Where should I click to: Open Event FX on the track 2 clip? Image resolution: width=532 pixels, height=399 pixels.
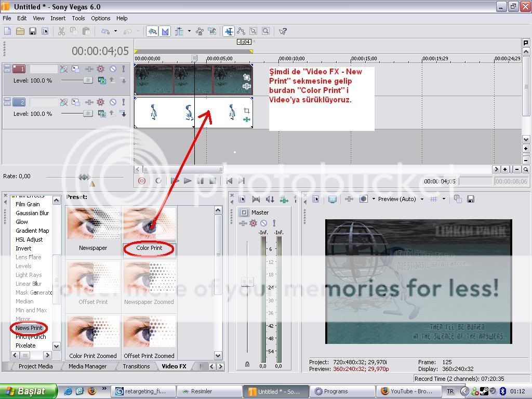(247, 119)
